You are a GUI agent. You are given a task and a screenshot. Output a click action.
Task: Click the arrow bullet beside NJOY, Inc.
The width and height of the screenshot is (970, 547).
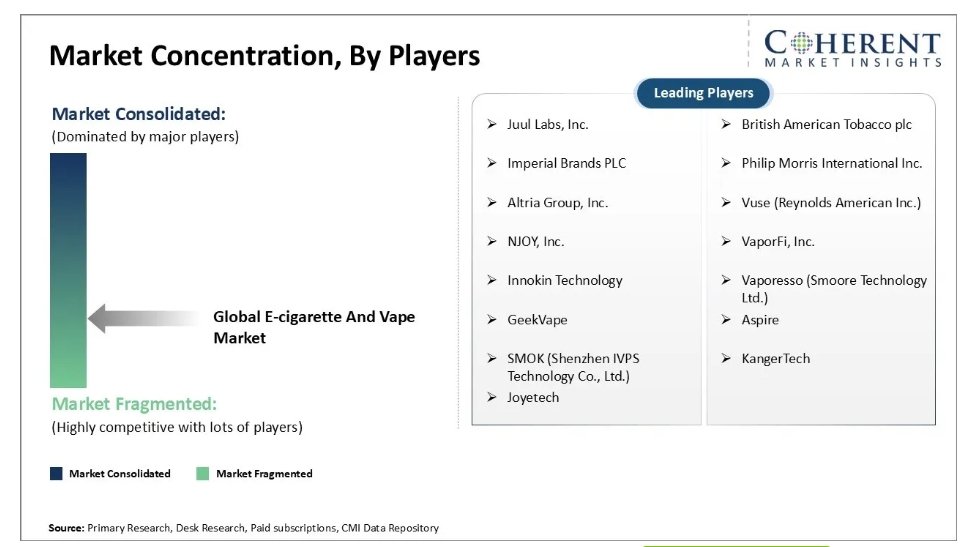coord(492,241)
